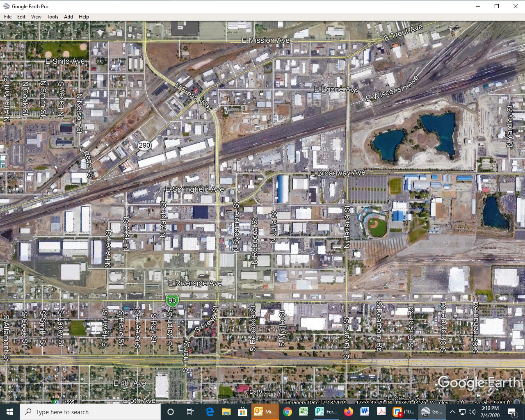The width and height of the screenshot is (525, 420).
Task: Open Excel from the taskbar
Action: [304, 412]
